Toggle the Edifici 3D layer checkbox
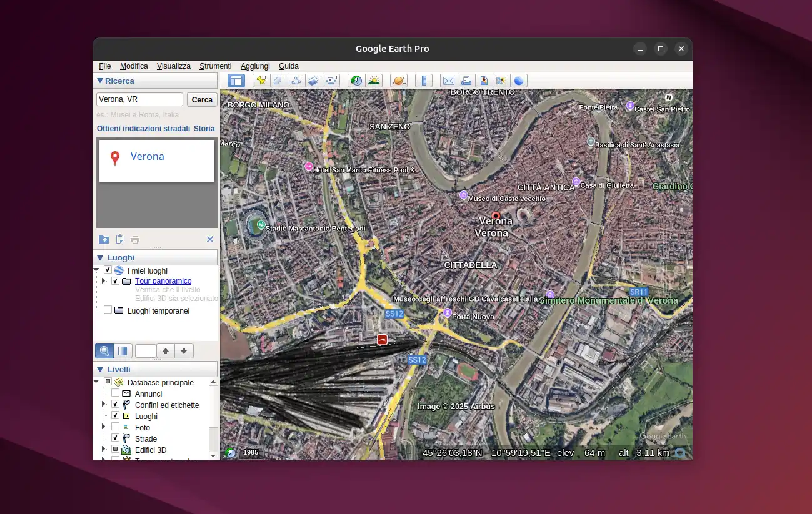The height and width of the screenshot is (514, 812). 116,450
